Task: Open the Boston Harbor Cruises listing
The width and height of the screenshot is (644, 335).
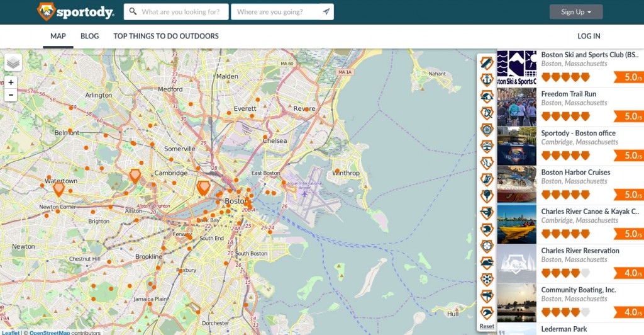Action: [x=570, y=185]
